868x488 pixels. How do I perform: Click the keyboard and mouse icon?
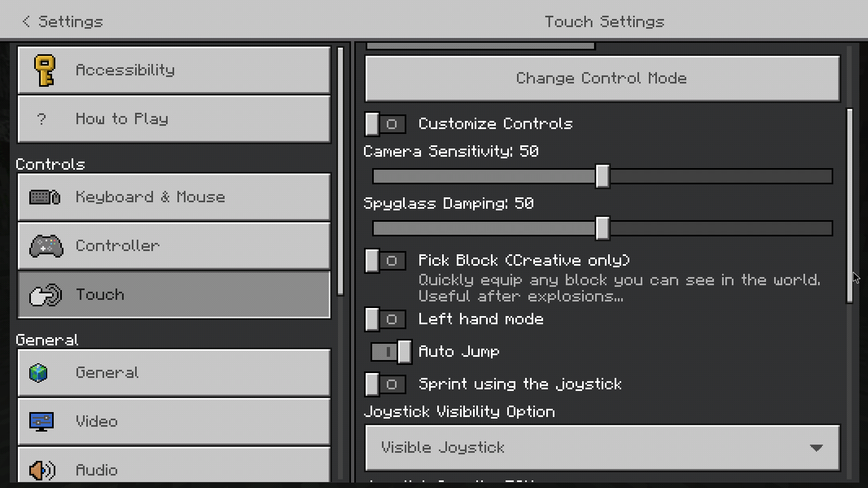(45, 197)
